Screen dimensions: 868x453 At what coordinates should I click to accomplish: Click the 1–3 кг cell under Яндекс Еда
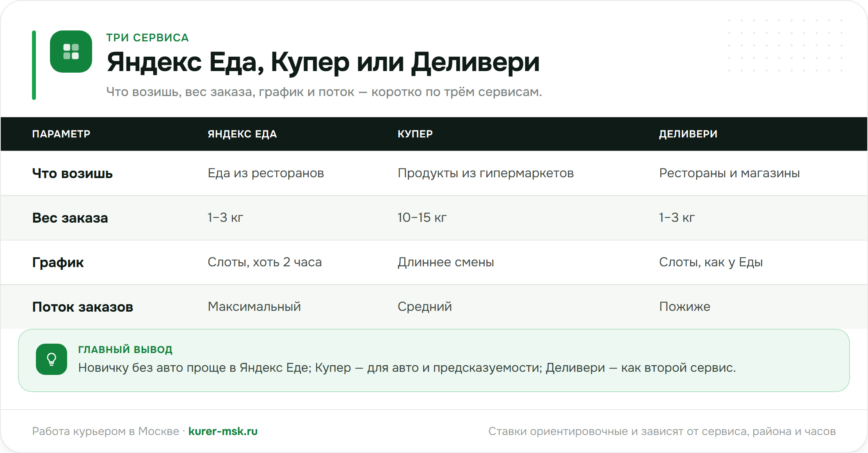click(x=225, y=218)
